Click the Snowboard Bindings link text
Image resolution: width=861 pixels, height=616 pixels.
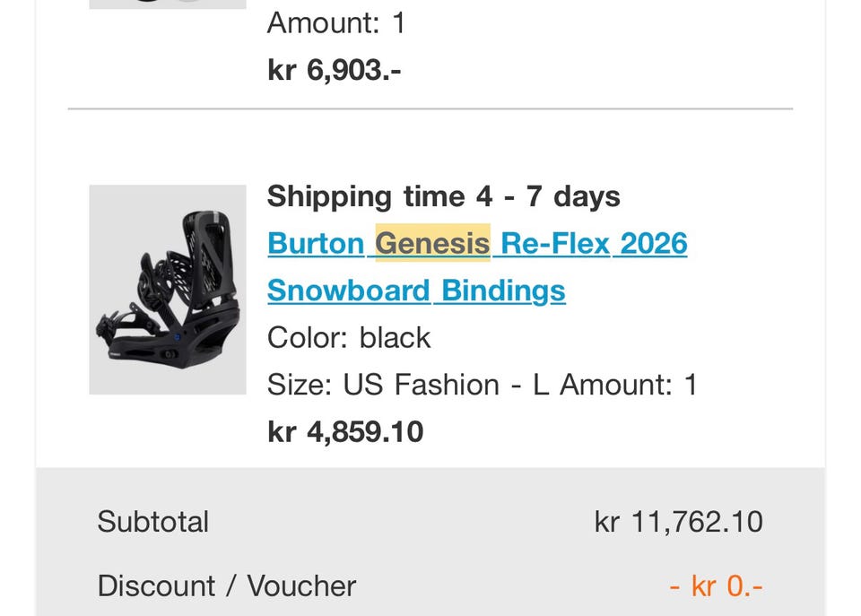click(x=416, y=291)
